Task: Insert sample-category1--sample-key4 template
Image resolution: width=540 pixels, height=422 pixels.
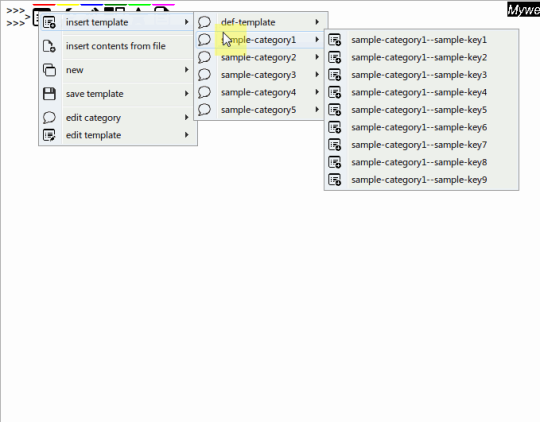Action: tap(421, 92)
